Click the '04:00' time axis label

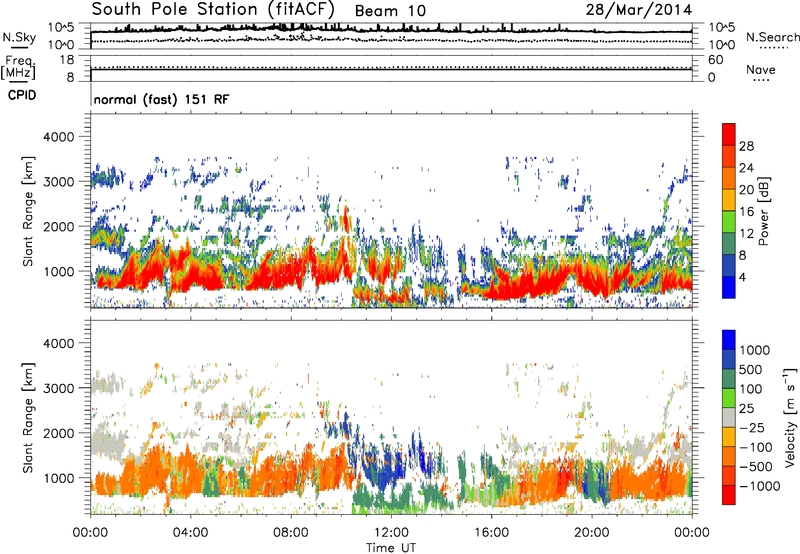coord(190,533)
